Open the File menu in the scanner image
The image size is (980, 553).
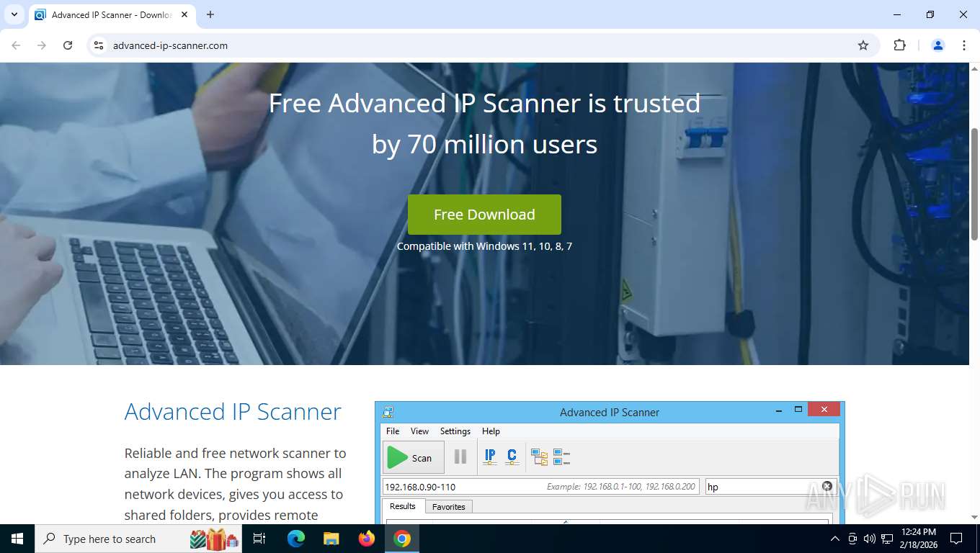(393, 431)
